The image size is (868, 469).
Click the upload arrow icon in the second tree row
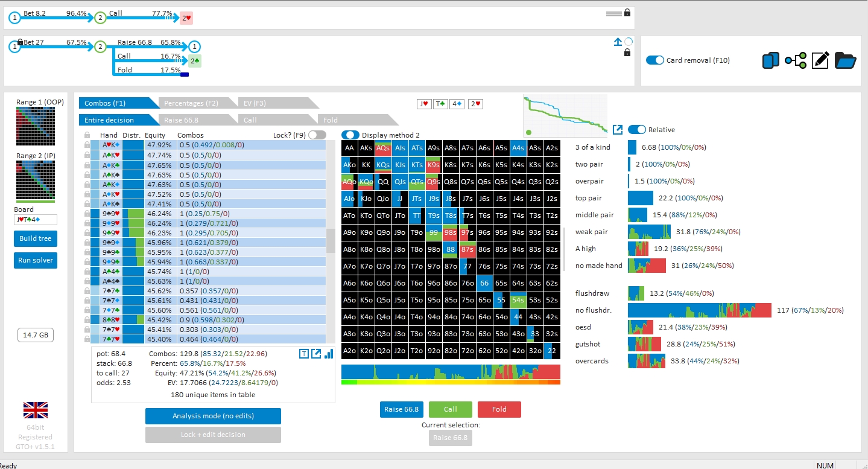pyautogui.click(x=618, y=42)
